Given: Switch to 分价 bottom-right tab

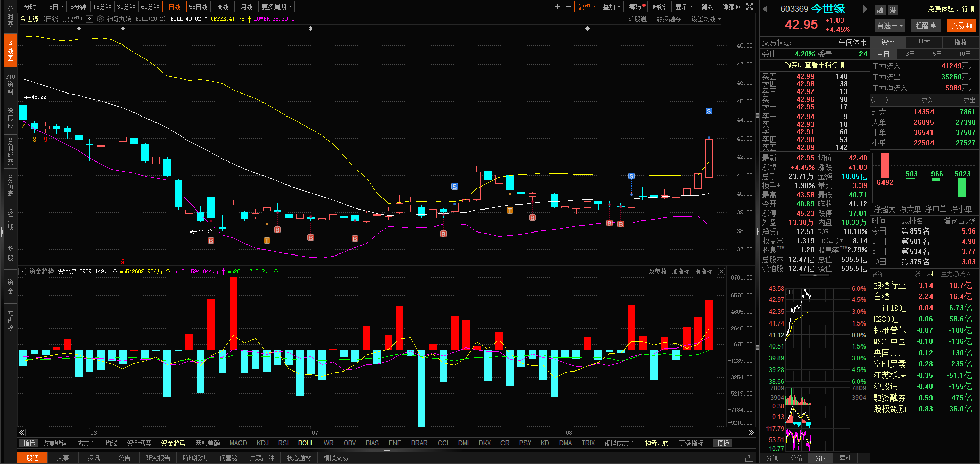Looking at the screenshot, I should tap(796, 458).
